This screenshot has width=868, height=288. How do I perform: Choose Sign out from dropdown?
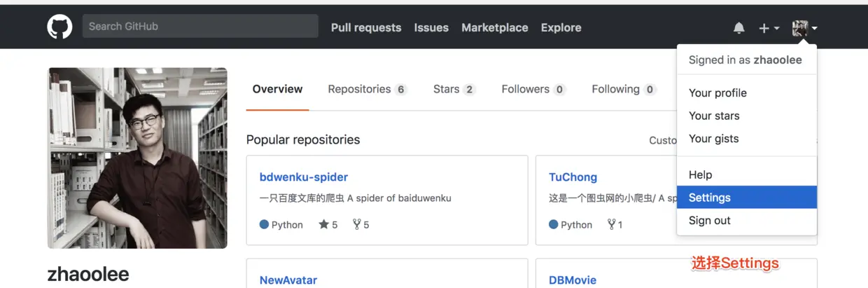tap(747, 221)
